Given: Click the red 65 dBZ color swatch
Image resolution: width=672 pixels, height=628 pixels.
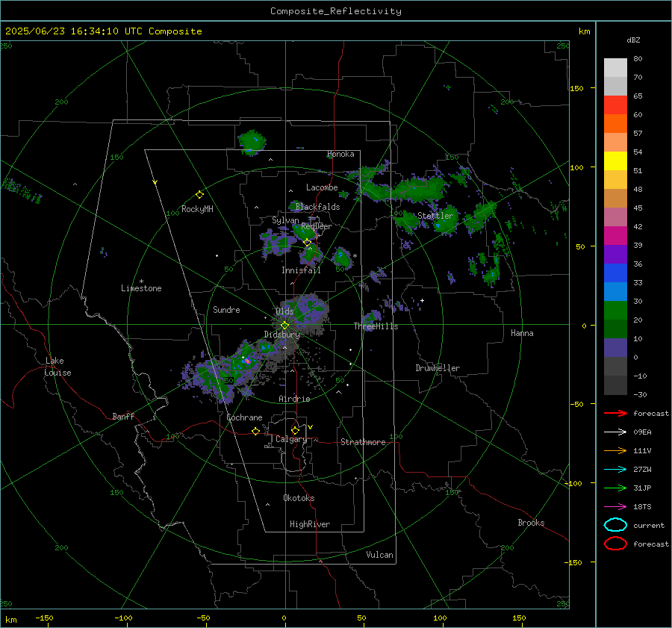Looking at the screenshot, I should pos(615,105).
